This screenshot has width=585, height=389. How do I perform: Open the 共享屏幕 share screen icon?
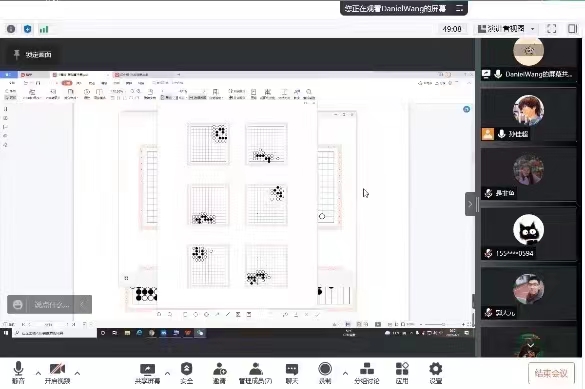point(147,373)
